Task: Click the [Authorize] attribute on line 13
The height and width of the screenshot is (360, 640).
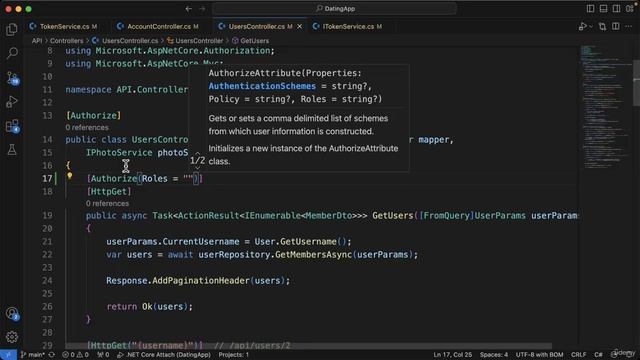Action: coord(93,116)
